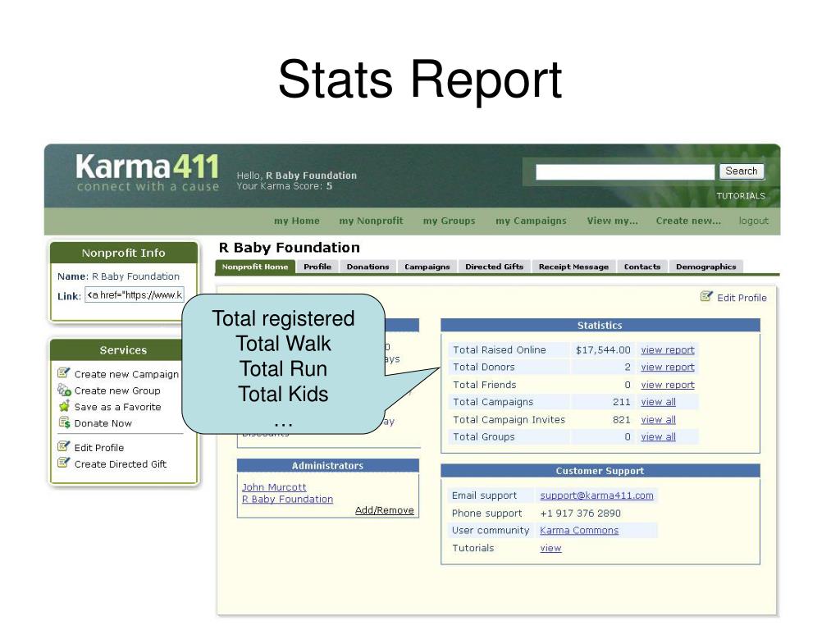Viewport: 840px width, 630px height.
Task: Click the R Baby Foundation page heading
Action: pos(290,248)
